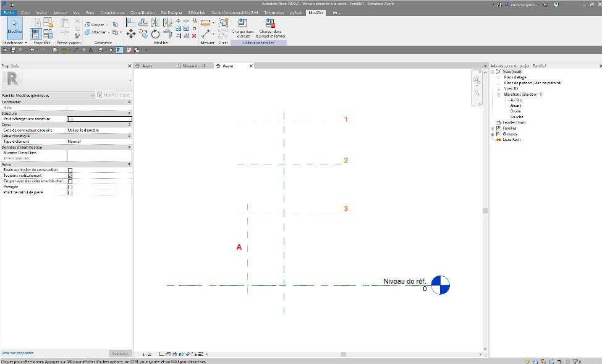Open the Arrière elevation in project browser
Image resolution: width=602 pixels, height=364 pixels.
click(x=515, y=99)
